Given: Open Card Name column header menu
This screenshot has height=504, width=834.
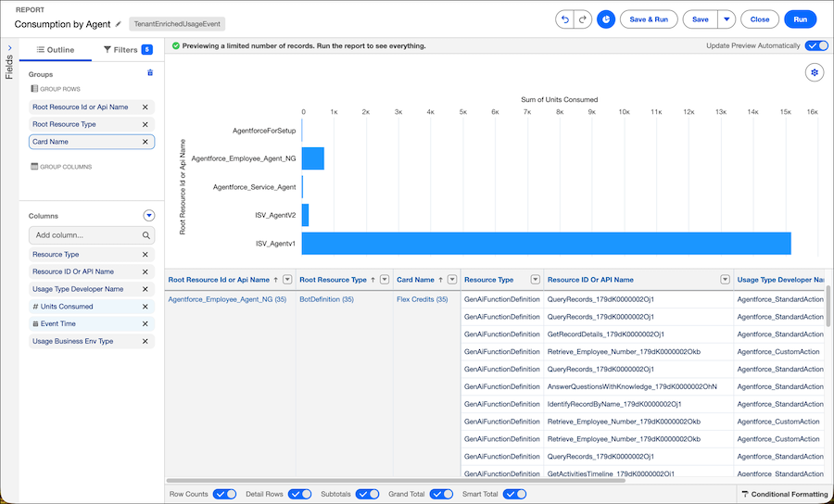Looking at the screenshot, I should coord(452,280).
